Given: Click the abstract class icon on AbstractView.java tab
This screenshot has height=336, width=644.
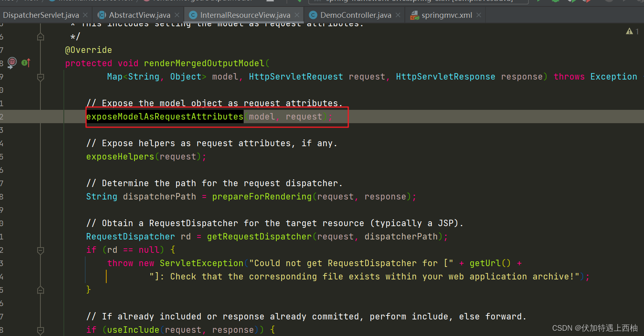Looking at the screenshot, I should pos(102,15).
